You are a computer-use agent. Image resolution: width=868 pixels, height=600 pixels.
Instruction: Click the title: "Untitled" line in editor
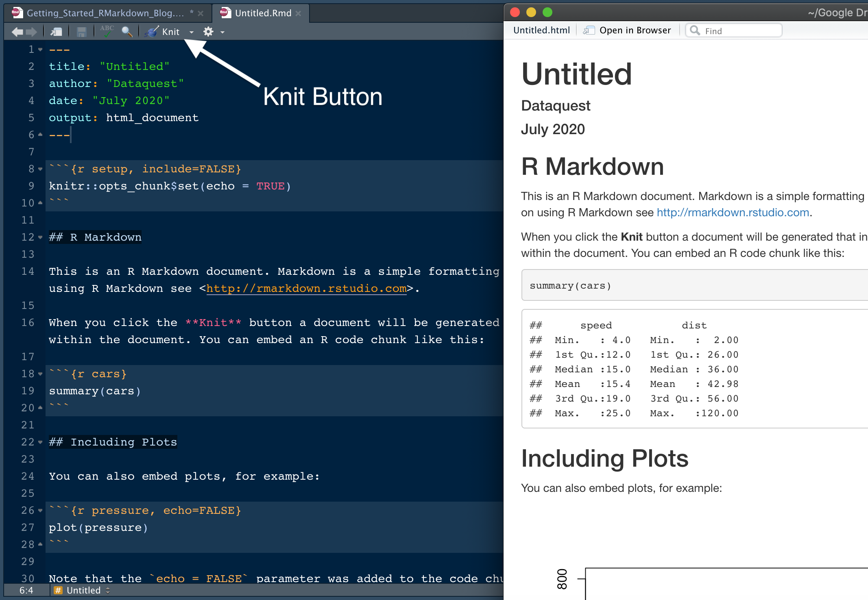pyautogui.click(x=109, y=66)
